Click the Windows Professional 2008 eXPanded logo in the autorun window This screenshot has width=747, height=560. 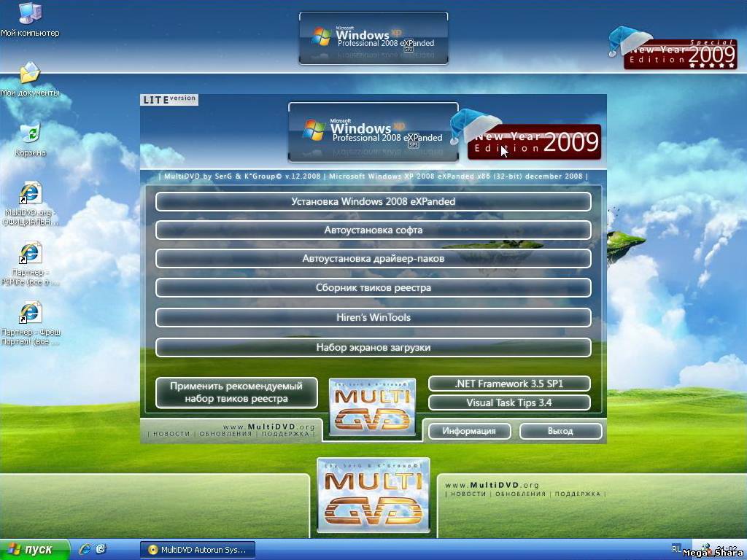click(x=373, y=132)
